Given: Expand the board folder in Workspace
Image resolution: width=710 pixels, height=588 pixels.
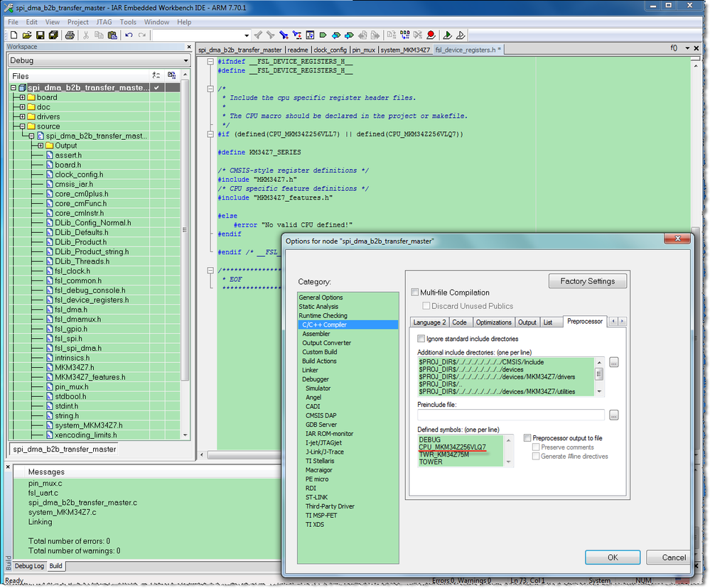Looking at the screenshot, I should click(23, 97).
